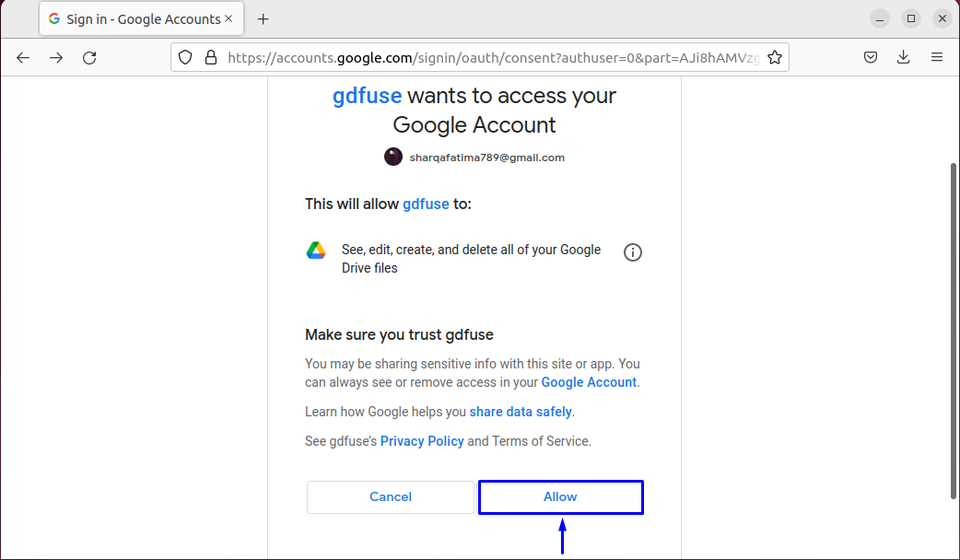Open the share data safely link
960x560 pixels.
coord(521,412)
